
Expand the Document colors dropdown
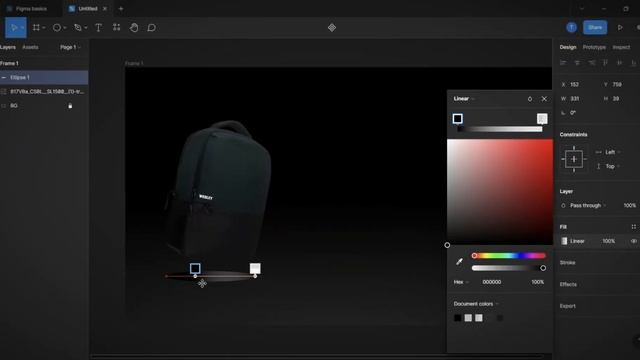476,304
